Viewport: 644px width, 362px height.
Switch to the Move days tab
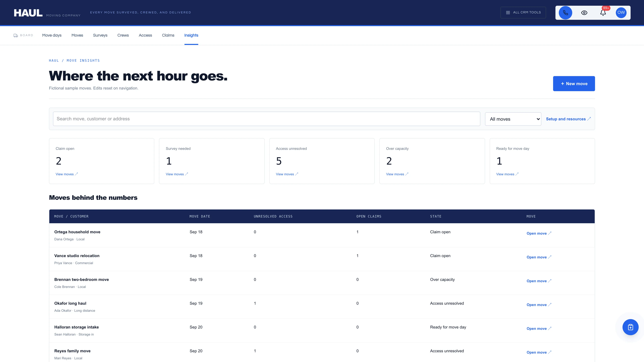point(52,36)
